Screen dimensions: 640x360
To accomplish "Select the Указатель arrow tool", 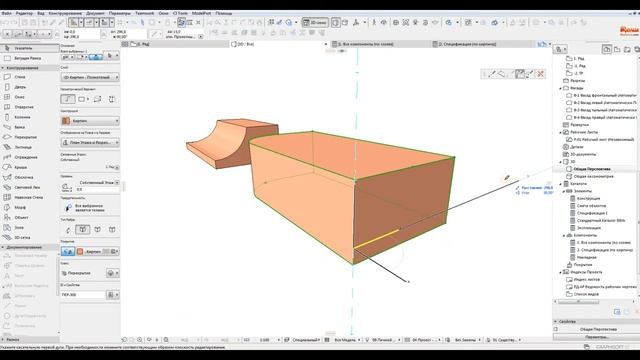I will click(29, 48).
